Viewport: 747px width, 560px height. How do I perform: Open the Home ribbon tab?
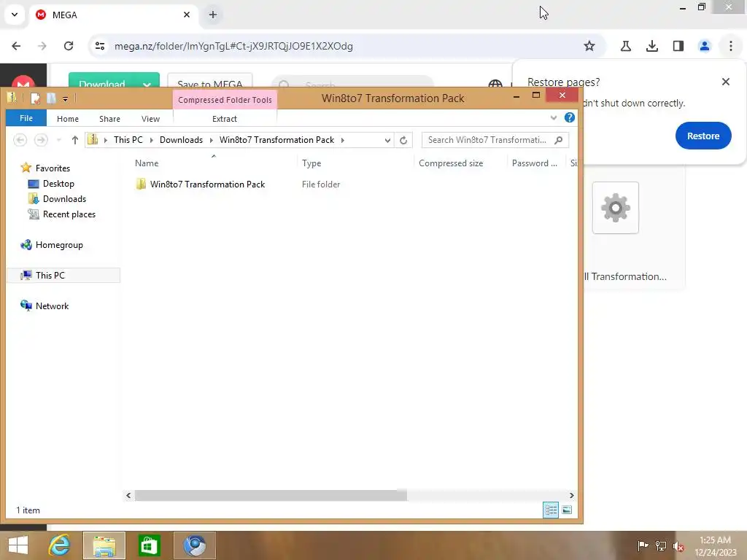click(x=68, y=119)
